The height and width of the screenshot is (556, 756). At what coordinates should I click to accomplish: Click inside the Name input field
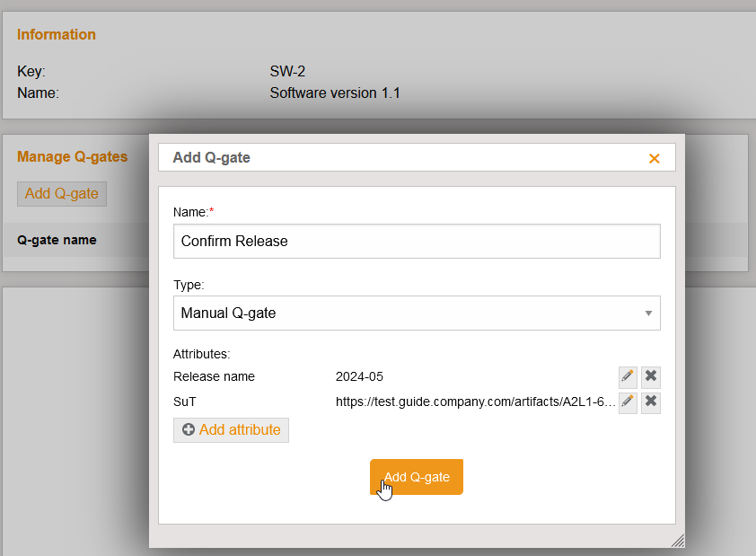[416, 241]
